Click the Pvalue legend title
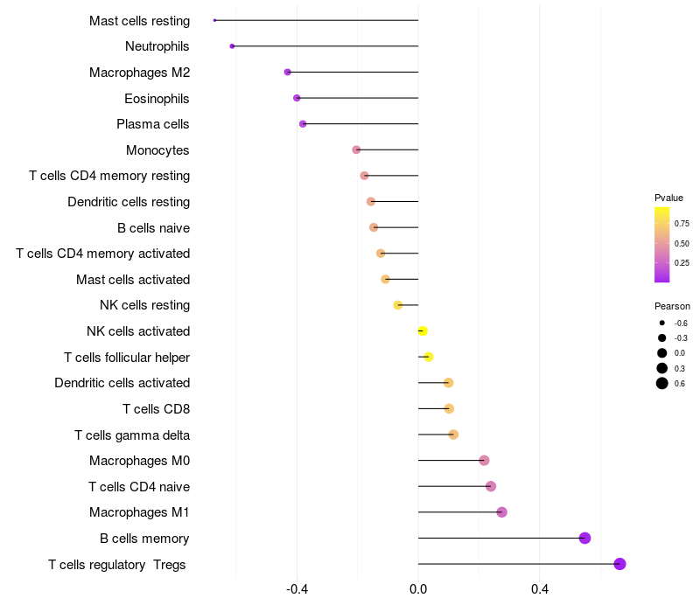 tap(668, 198)
